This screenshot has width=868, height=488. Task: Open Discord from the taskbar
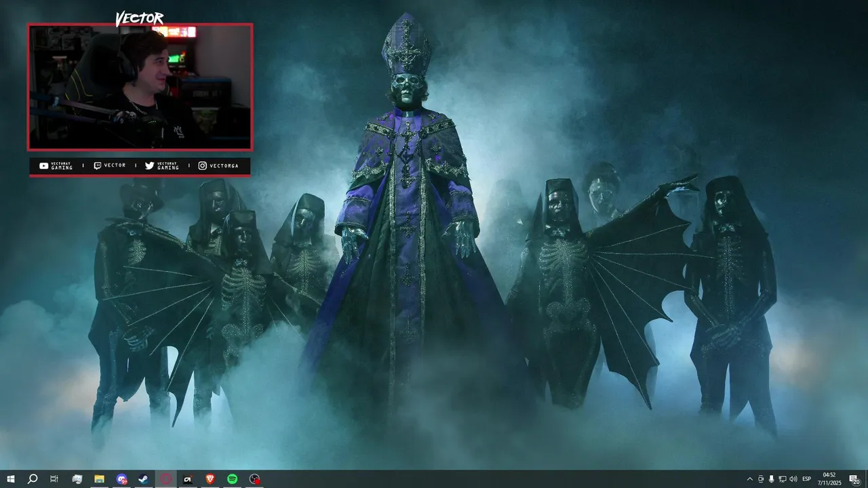click(121, 479)
